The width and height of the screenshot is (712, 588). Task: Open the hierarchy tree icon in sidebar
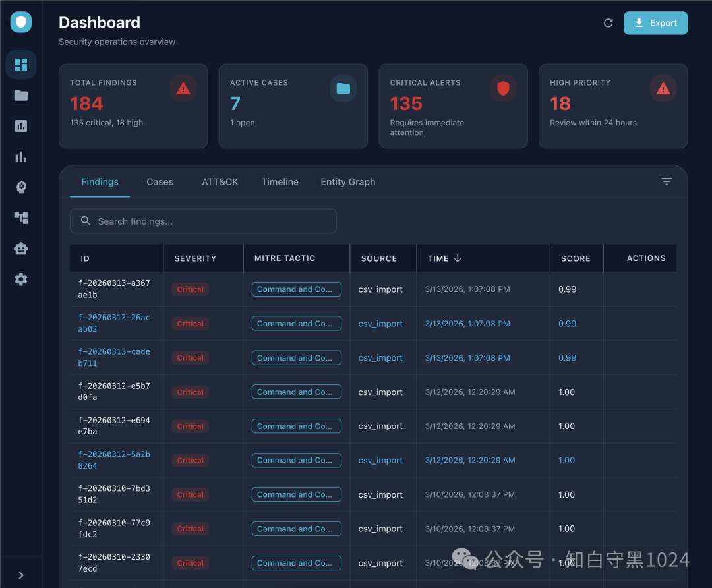pos(21,218)
